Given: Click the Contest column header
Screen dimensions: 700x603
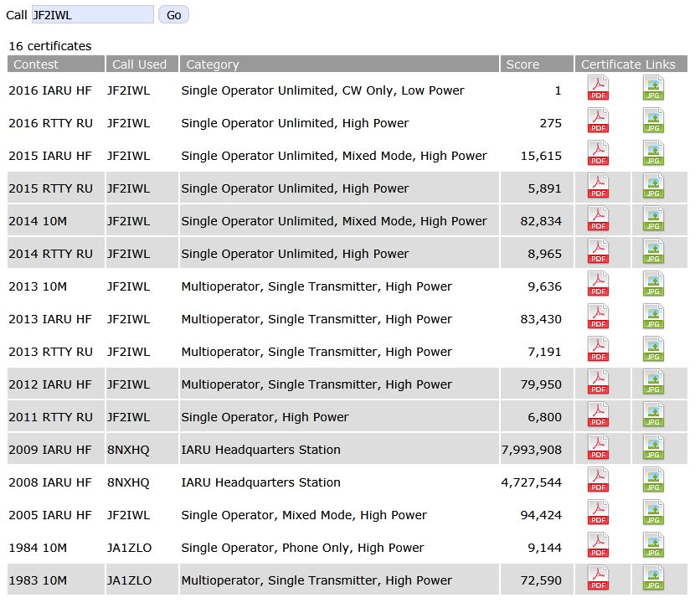Looking at the screenshot, I should tap(56, 64).
